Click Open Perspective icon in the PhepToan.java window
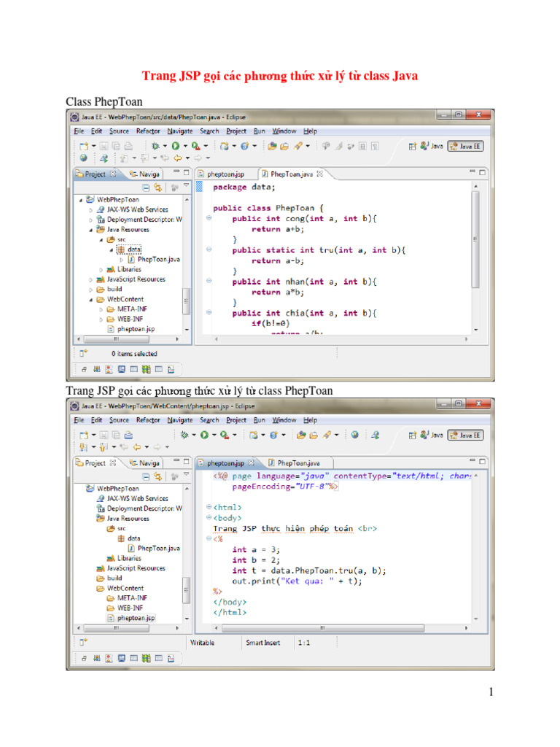 pos(413,146)
